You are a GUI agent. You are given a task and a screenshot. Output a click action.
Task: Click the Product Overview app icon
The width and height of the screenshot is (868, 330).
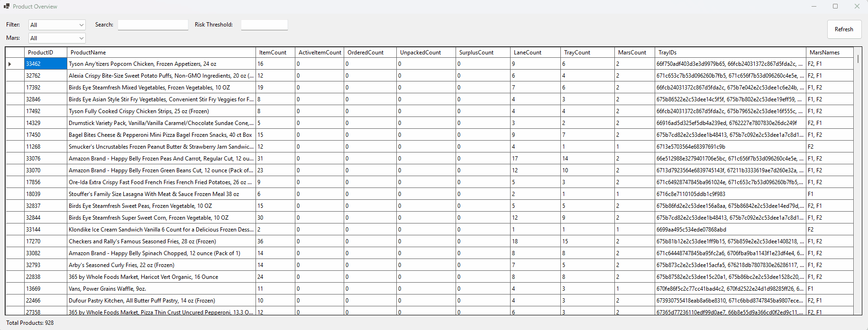coord(7,6)
